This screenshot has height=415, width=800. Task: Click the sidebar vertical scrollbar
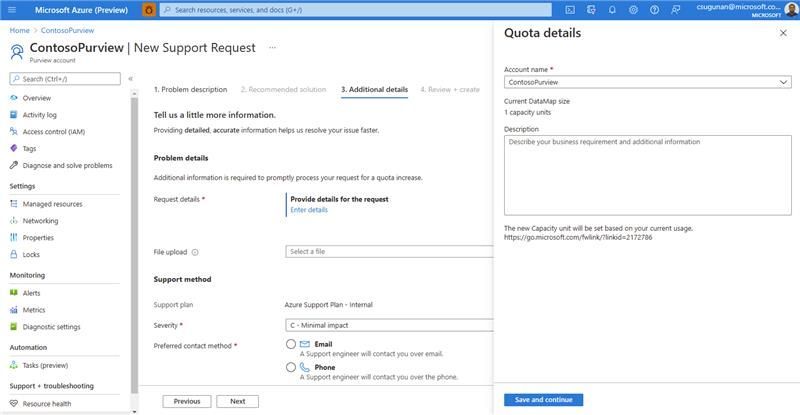(x=134, y=245)
